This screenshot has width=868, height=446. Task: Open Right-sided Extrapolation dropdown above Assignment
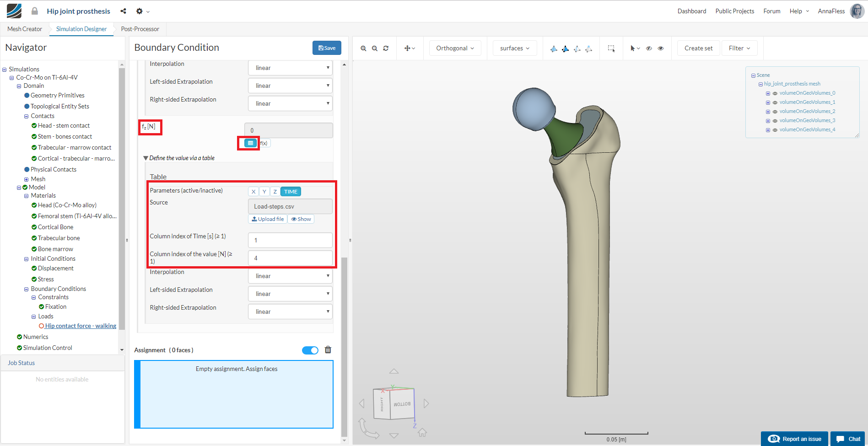(291, 312)
